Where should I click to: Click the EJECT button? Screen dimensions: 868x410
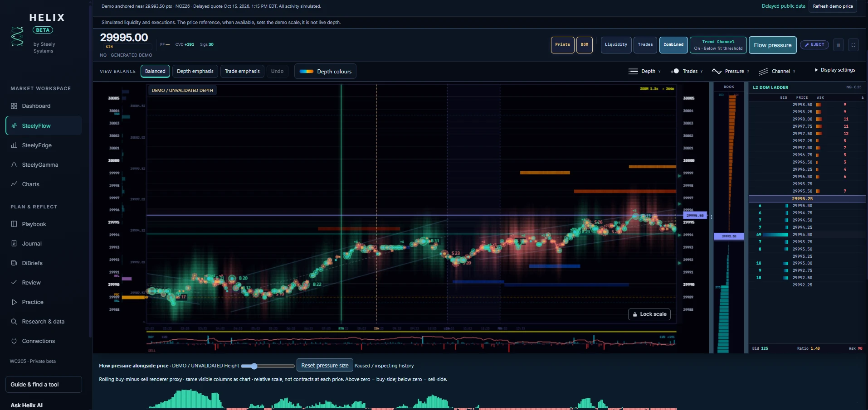pos(814,44)
